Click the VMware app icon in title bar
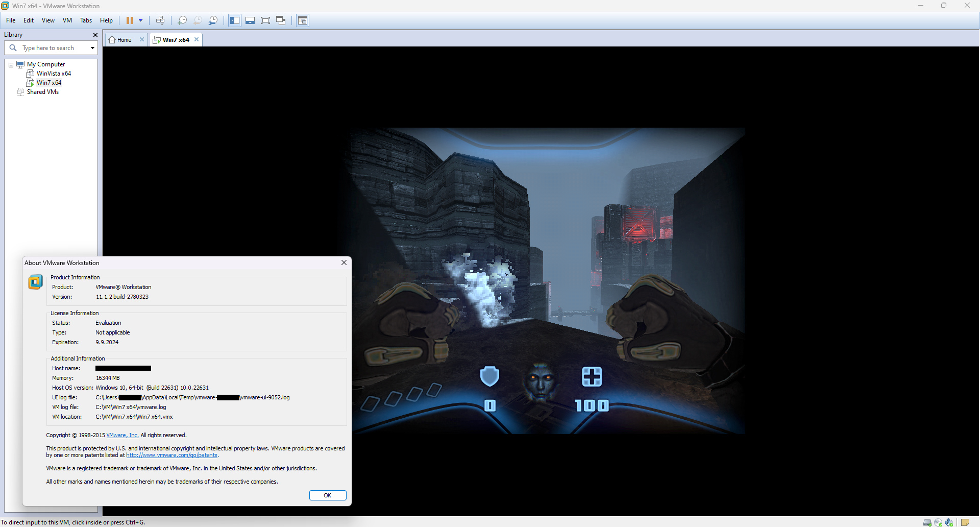This screenshot has height=527, width=980. [x=6, y=6]
